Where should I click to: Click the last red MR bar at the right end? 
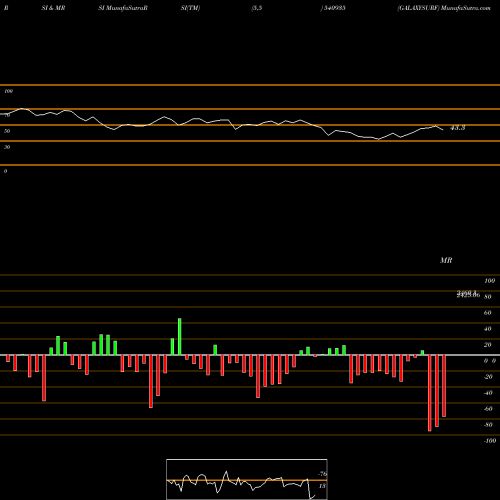(x=444, y=386)
